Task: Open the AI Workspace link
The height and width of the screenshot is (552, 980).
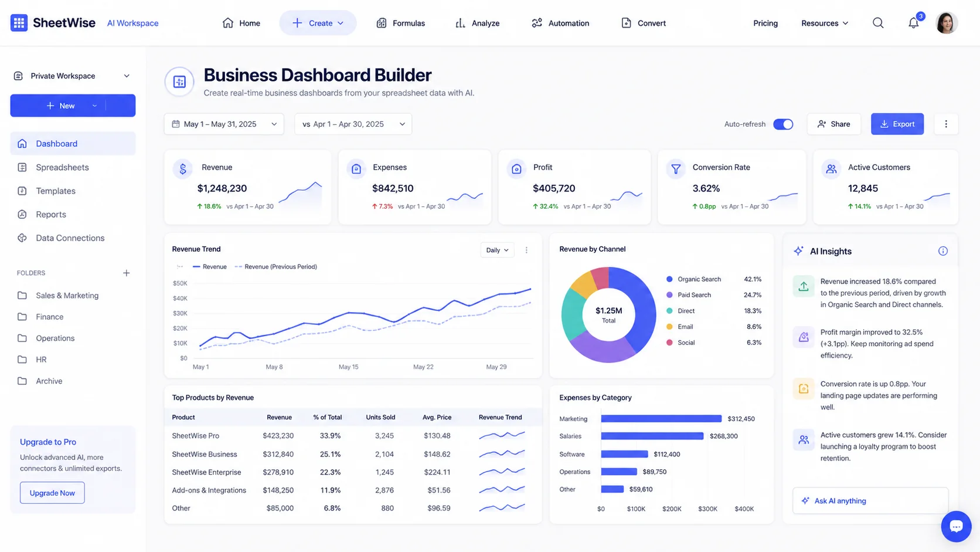Action: pos(132,23)
